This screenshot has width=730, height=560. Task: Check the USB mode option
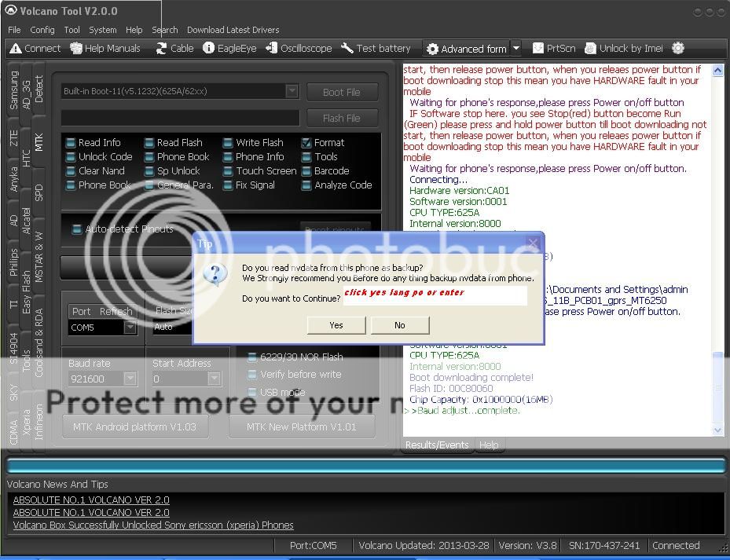[x=252, y=392]
